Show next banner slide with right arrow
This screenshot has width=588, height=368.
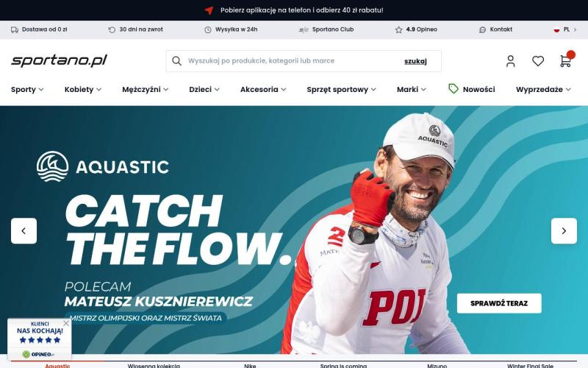564,231
